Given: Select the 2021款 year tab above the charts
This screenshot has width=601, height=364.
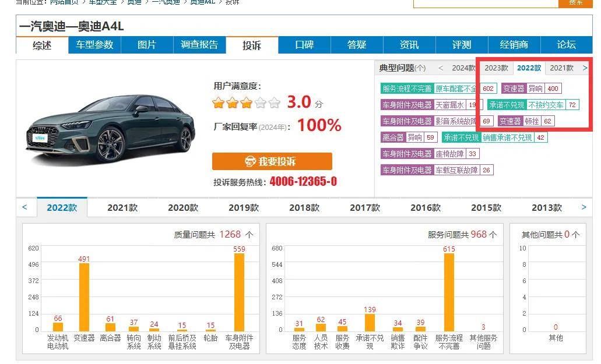Looking at the screenshot, I should pos(122,207).
